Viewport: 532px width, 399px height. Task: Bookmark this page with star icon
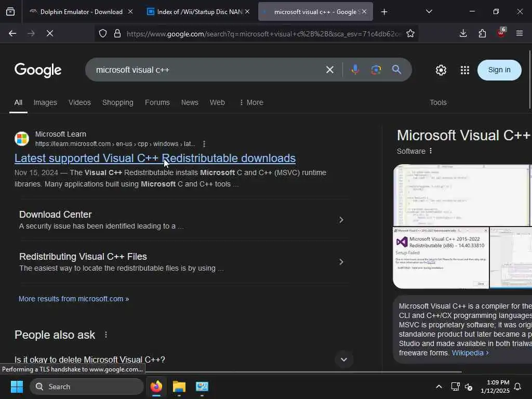tap(410, 33)
